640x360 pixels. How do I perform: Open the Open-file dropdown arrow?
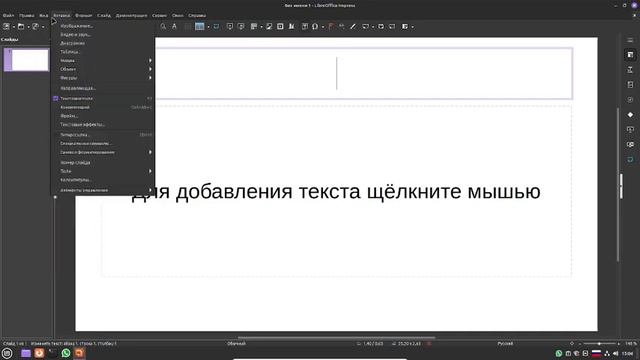point(28,27)
